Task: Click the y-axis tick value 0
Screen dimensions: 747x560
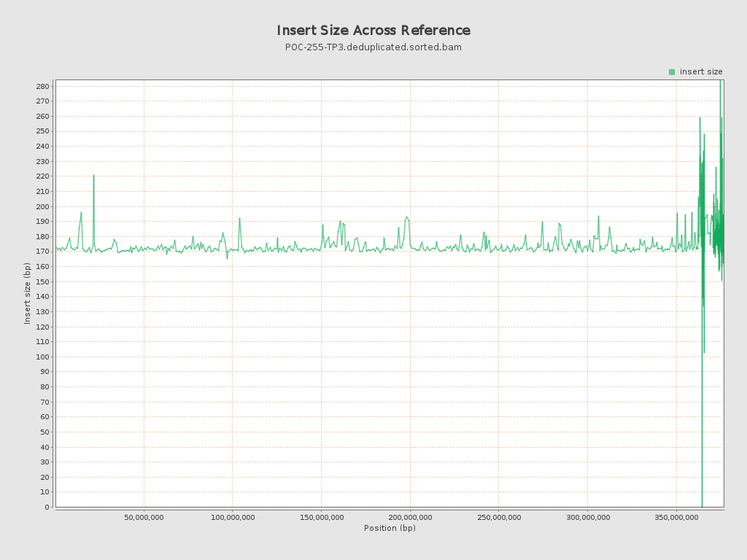Action: (x=47, y=507)
